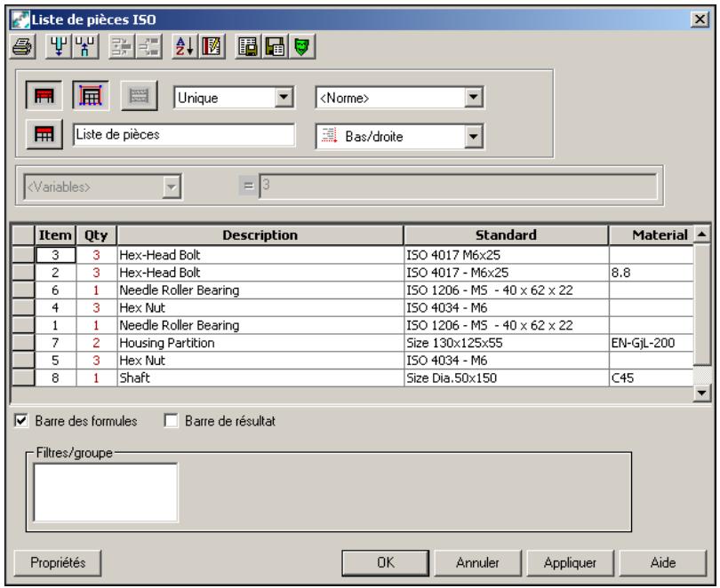This screenshot has height=588, width=720.
Task: Click the ISO 4017 - M6x25 standard cell
Action: coord(506,273)
